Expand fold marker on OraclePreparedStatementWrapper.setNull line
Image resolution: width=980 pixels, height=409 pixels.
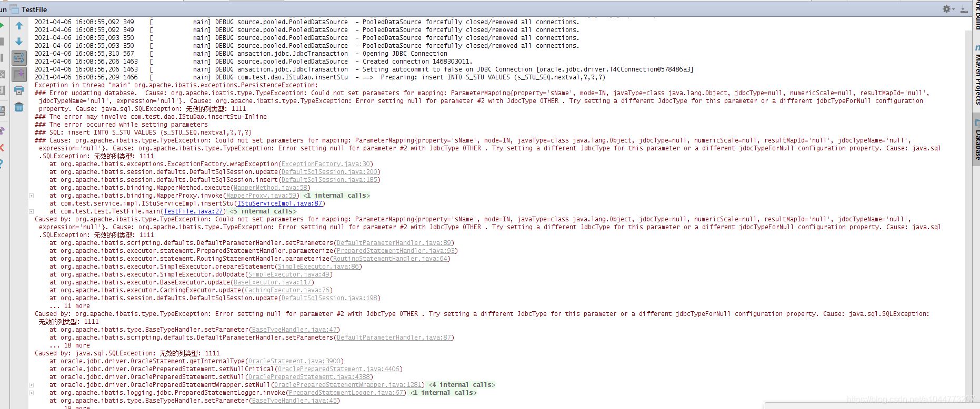(31, 385)
